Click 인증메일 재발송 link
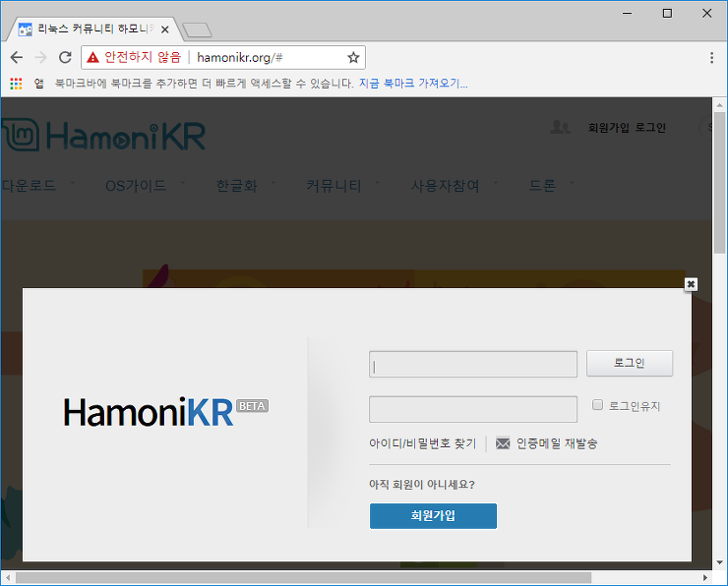728x586 pixels. (x=557, y=443)
